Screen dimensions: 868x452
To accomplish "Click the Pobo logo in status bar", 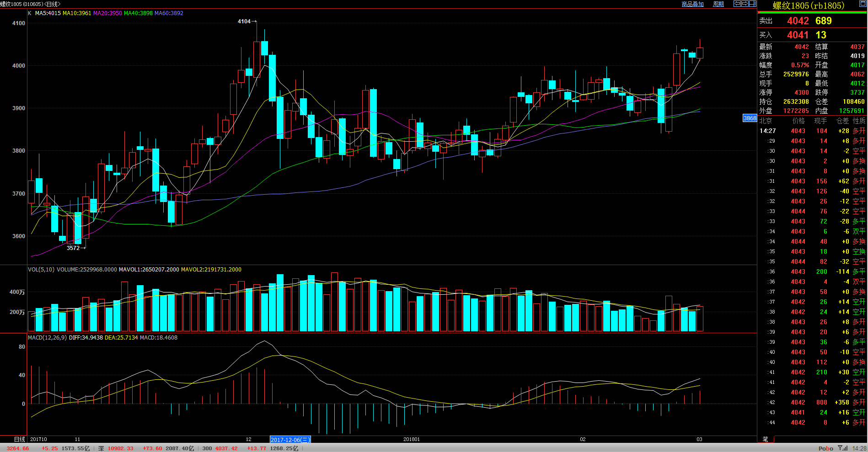I will point(825,448).
